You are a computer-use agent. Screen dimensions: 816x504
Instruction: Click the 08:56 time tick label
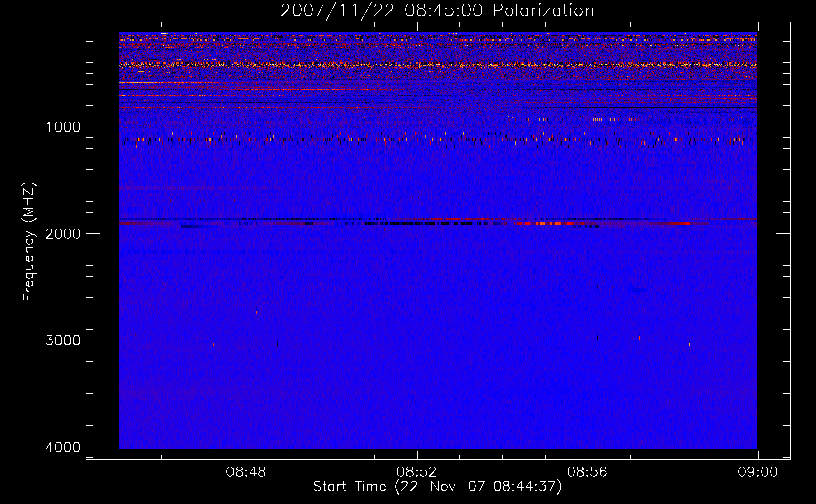[587, 472]
